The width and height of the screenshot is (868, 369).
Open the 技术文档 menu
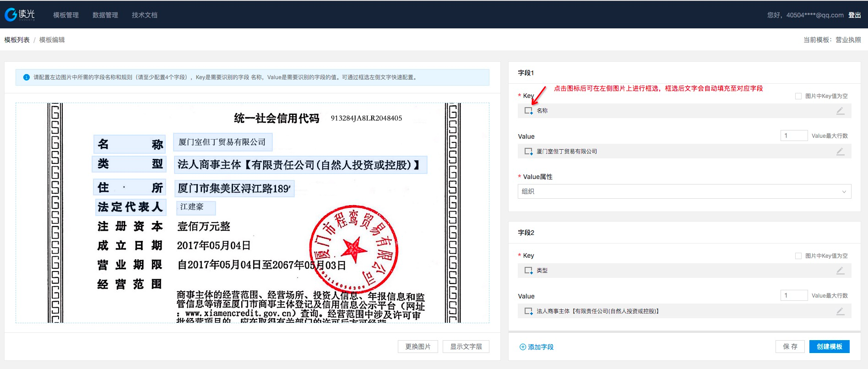click(145, 15)
